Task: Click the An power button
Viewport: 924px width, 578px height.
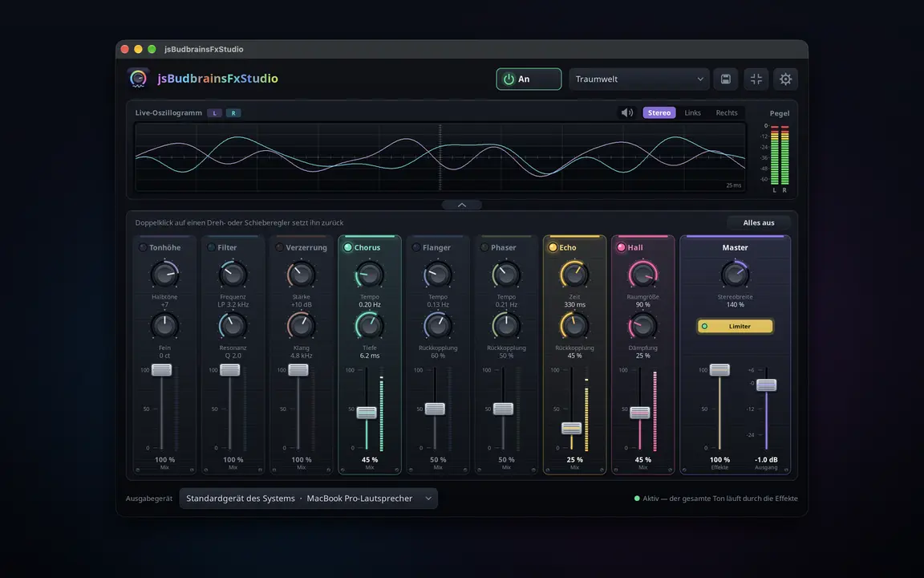Action: [529, 79]
